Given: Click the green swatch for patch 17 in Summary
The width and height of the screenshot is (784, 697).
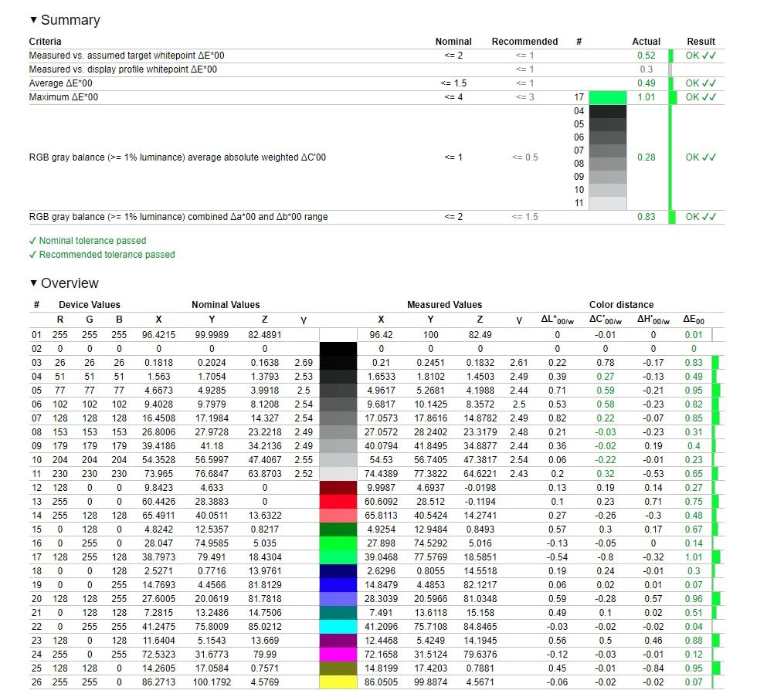Looking at the screenshot, I should pyautogui.click(x=607, y=97).
